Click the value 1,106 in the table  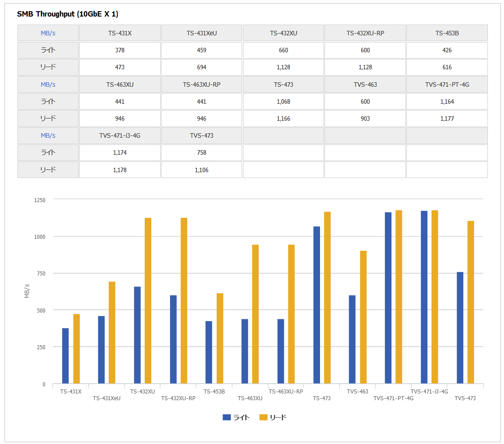point(201,170)
